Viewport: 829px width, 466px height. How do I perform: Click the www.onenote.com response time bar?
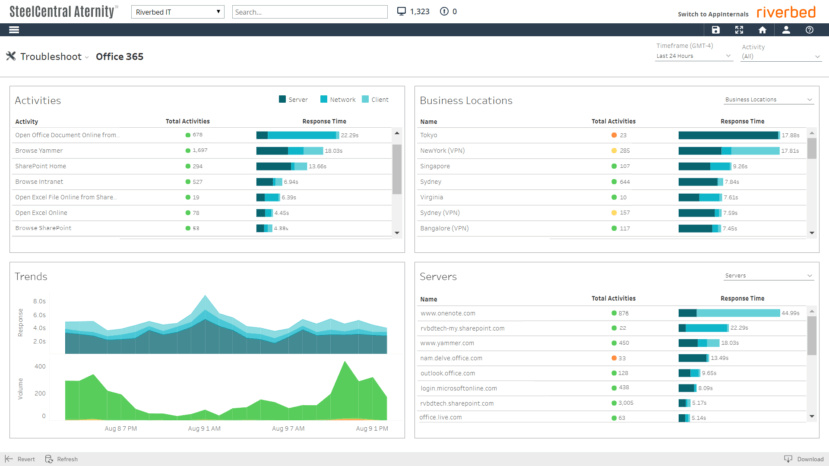click(729, 313)
